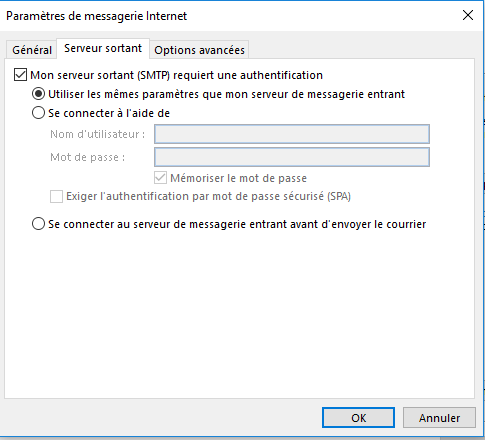Choose the Se connecter à l'aide de radio
The height and width of the screenshot is (440, 485).
coord(38,113)
